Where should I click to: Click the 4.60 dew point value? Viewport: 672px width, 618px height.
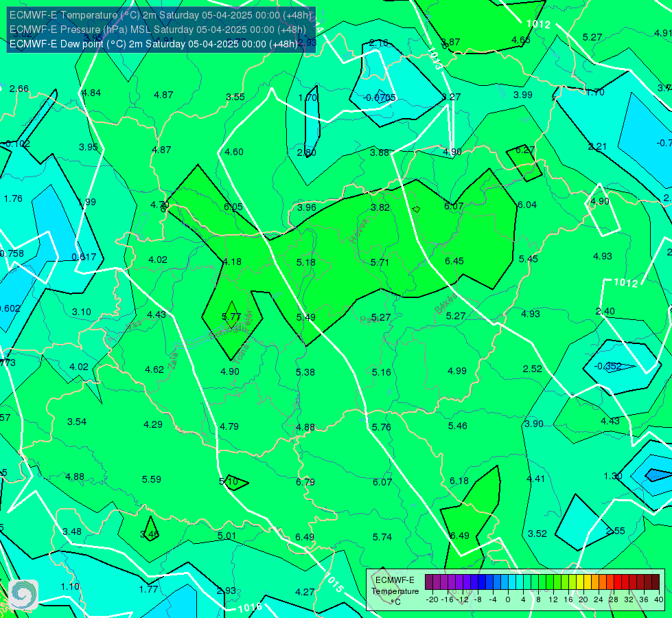point(234,152)
